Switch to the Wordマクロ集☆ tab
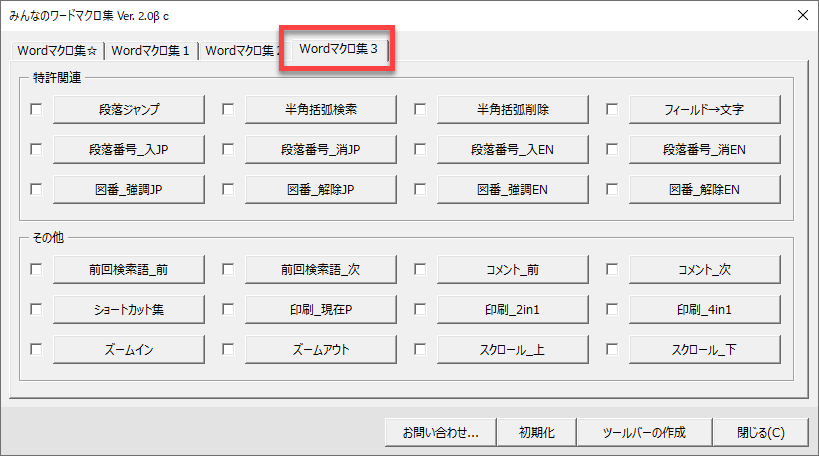The image size is (819, 456). (x=57, y=50)
